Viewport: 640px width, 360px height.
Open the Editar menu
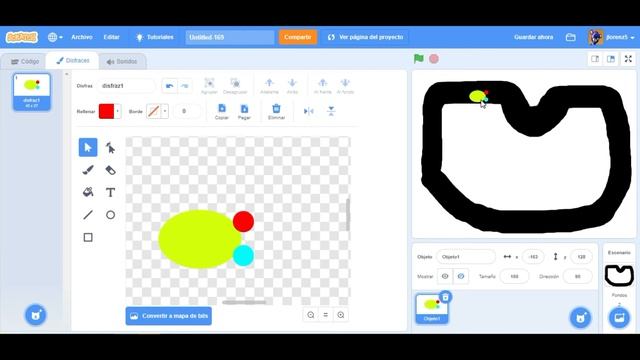111,37
